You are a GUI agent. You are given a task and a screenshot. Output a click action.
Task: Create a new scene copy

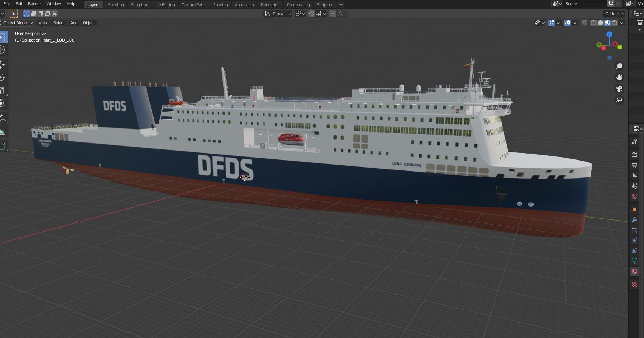click(610, 4)
